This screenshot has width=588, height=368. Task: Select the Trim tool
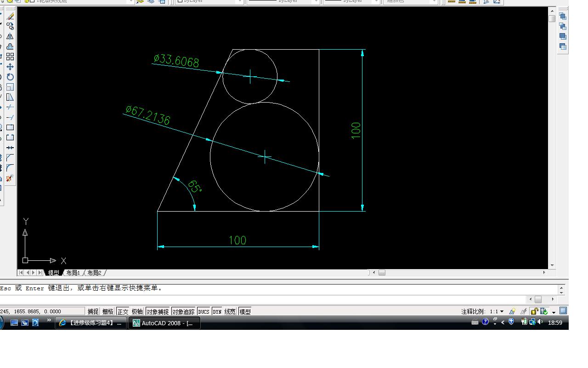pyautogui.click(x=10, y=107)
